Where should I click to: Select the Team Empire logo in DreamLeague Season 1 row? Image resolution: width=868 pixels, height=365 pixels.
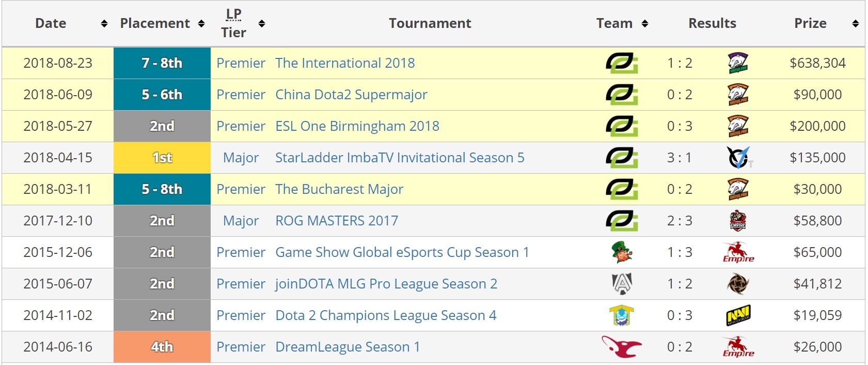point(738,347)
